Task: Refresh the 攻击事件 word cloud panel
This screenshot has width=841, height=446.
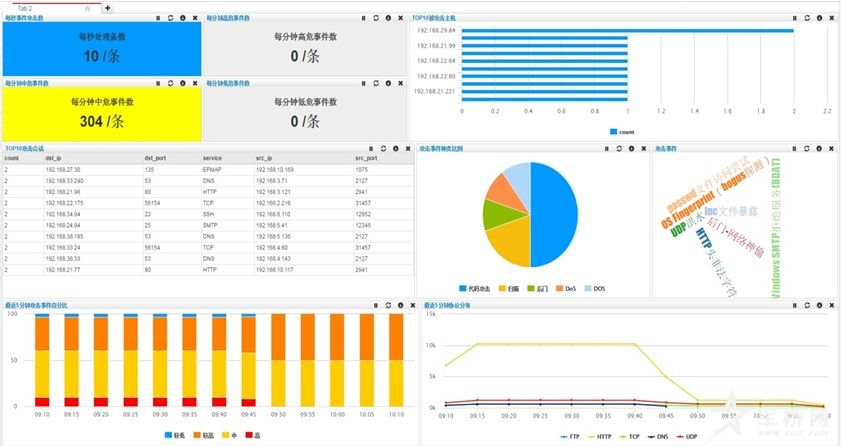Action: coord(807,148)
